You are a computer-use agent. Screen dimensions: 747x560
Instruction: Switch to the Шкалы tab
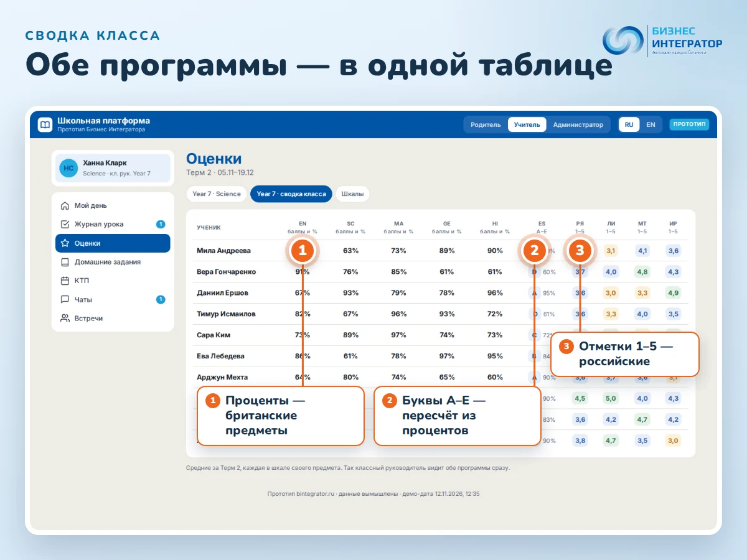(x=352, y=194)
